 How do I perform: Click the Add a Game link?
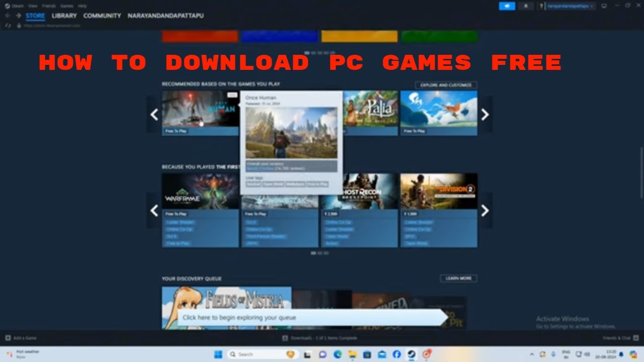point(25,338)
